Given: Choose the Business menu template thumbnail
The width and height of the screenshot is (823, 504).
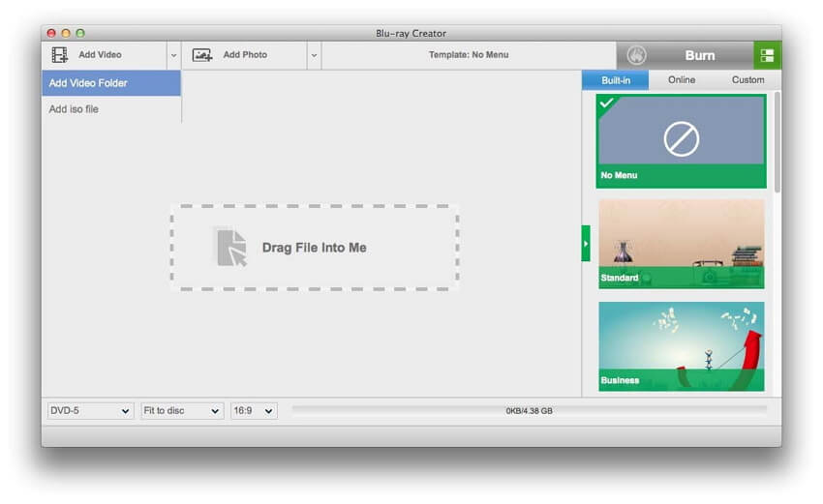Looking at the screenshot, I should [681, 346].
